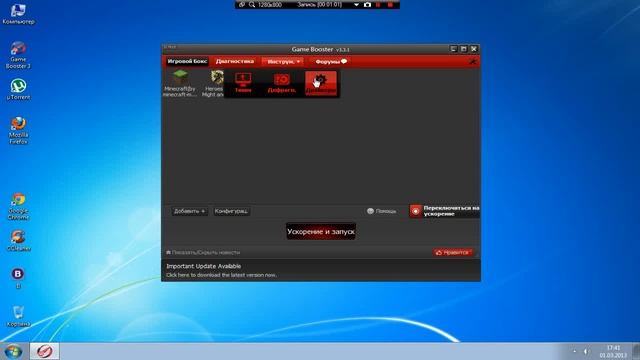Pause recording in the recorder toolbar
The width and height of the screenshot is (640, 360).
coord(378,4)
